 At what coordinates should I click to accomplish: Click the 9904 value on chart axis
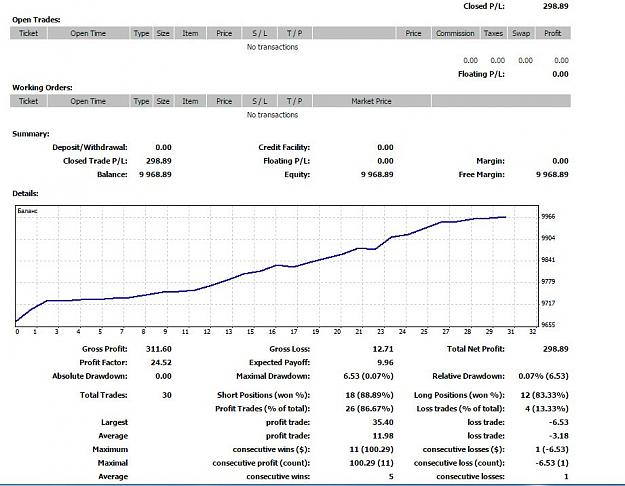click(x=548, y=238)
